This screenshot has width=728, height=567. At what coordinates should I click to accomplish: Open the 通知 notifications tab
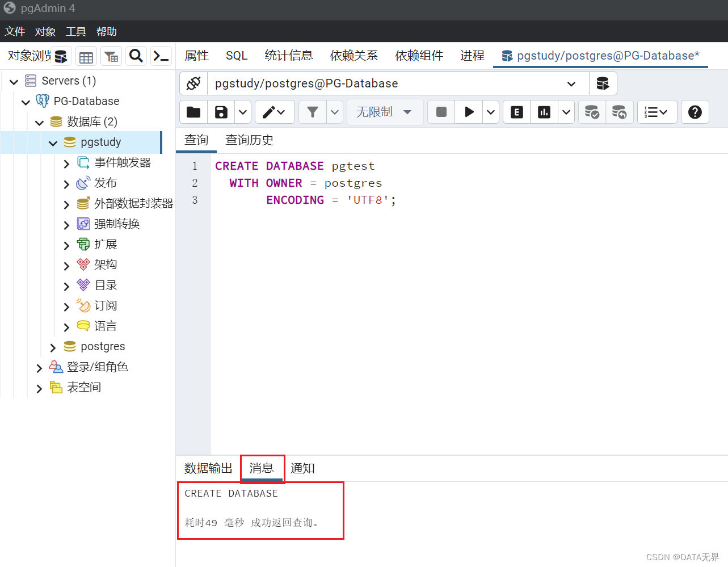coord(302,468)
